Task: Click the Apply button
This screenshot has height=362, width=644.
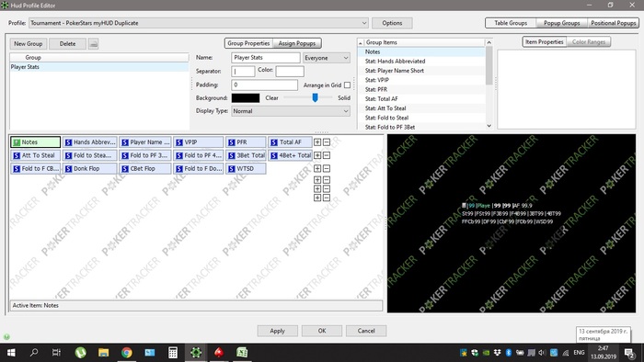Action: [x=277, y=331]
